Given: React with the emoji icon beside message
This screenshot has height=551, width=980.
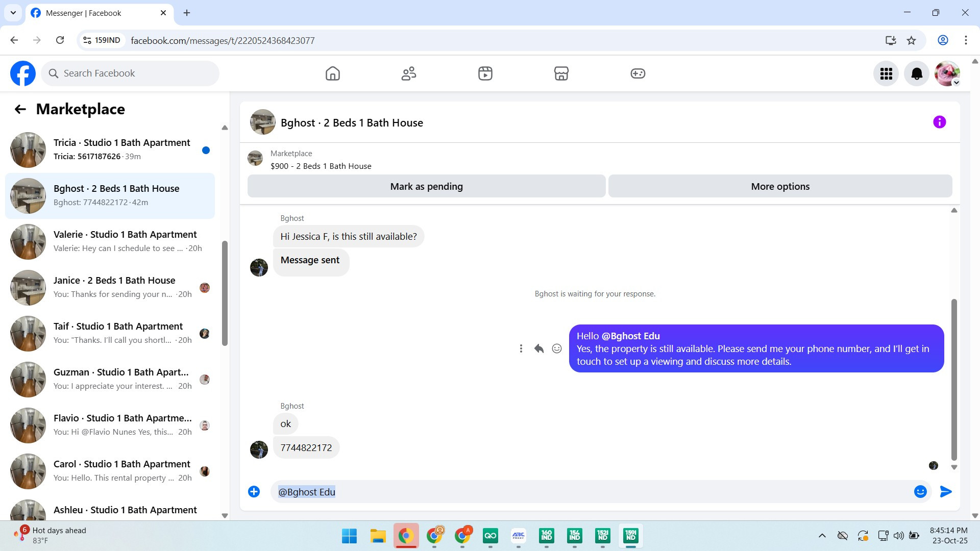Looking at the screenshot, I should tap(557, 348).
